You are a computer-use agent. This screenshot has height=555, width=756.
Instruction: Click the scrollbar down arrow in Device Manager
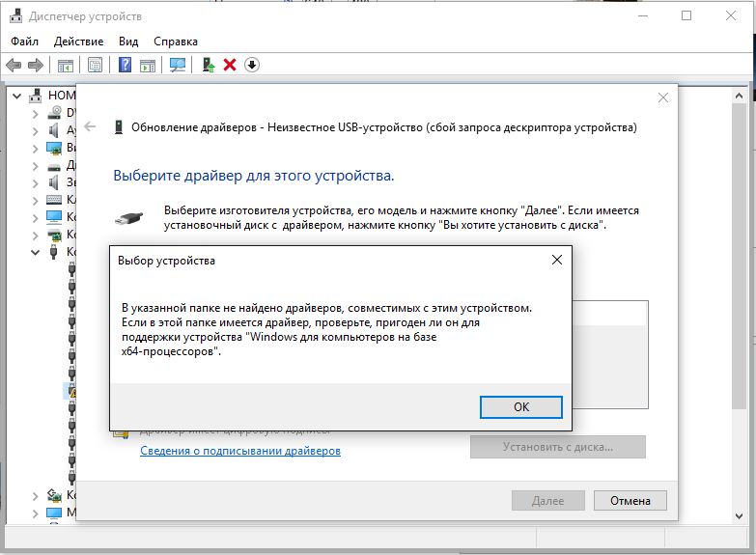[x=739, y=516]
